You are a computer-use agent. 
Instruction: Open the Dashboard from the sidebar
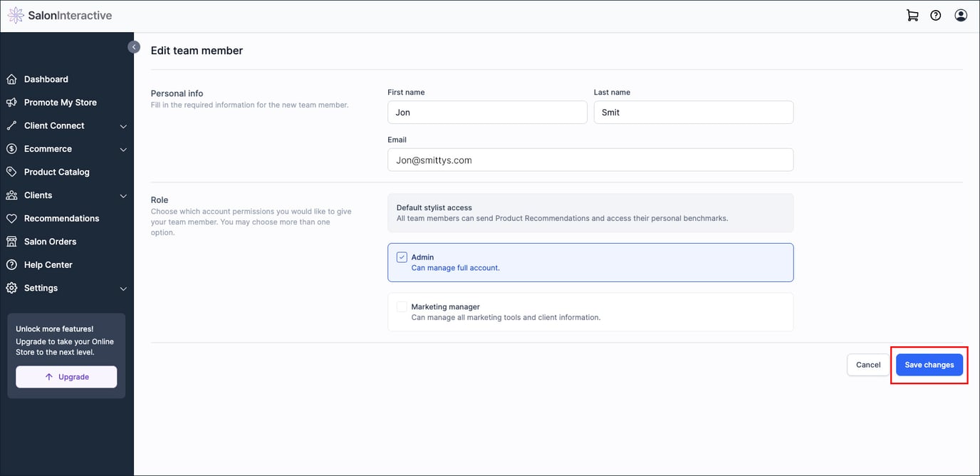coord(46,78)
